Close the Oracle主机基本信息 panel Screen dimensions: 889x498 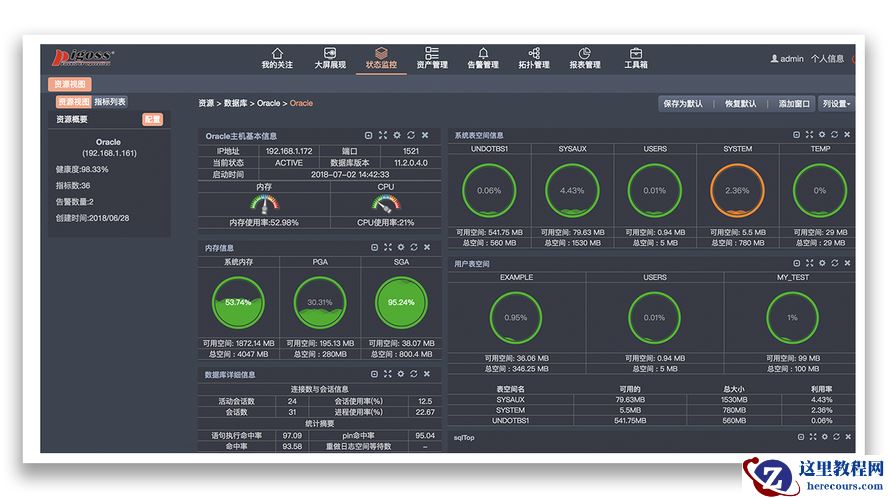(425, 136)
